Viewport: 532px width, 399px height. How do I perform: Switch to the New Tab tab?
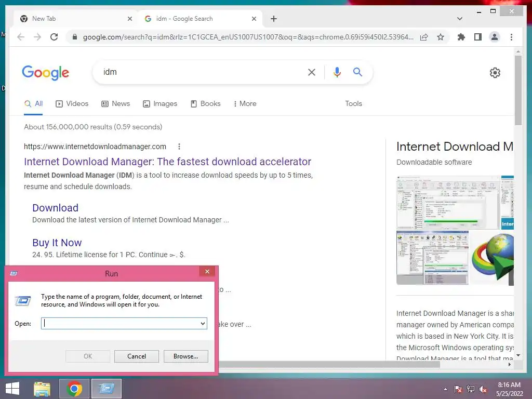75,19
